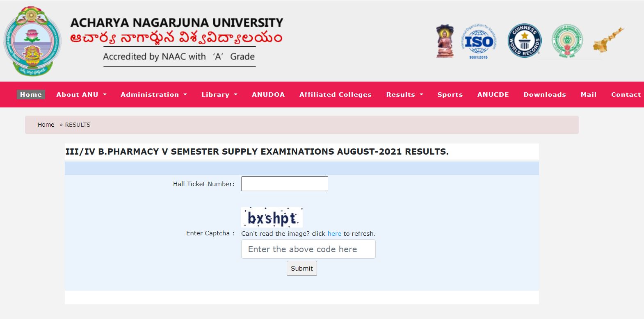
Task: Expand the Administration dropdown menu
Action: tap(154, 94)
